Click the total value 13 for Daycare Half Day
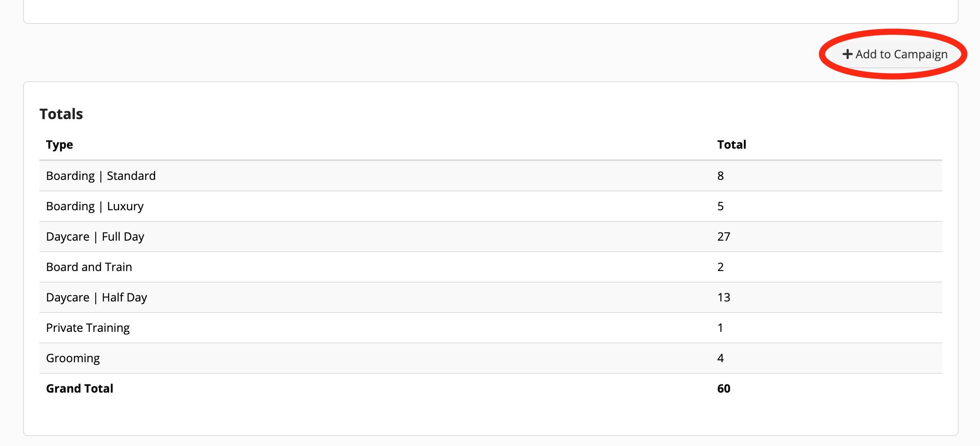This screenshot has width=980, height=446. [724, 297]
